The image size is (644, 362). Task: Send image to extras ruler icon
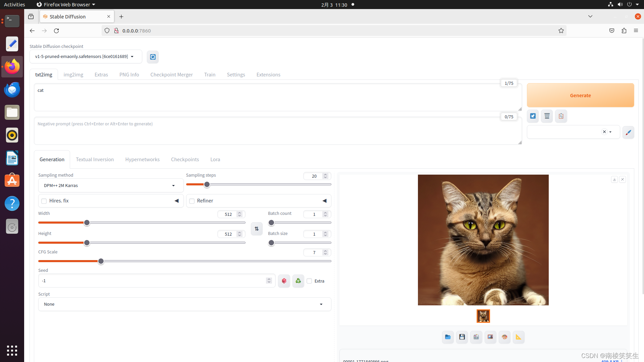[519, 337]
